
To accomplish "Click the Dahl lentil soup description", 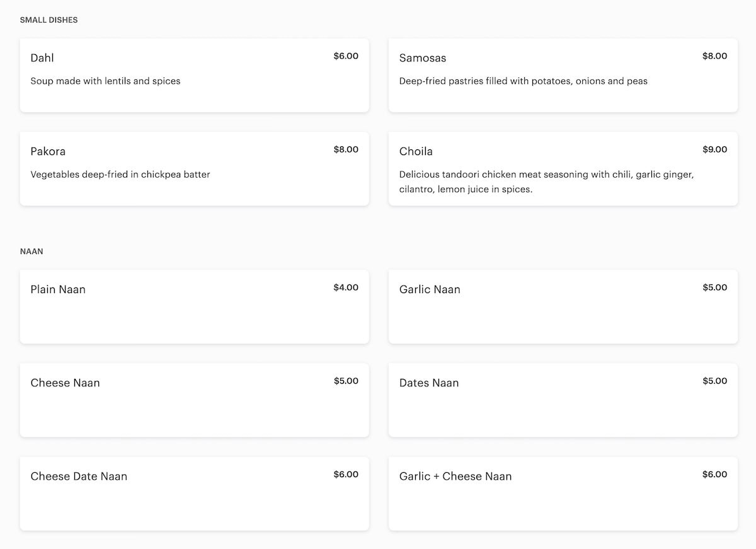I will tap(105, 81).
